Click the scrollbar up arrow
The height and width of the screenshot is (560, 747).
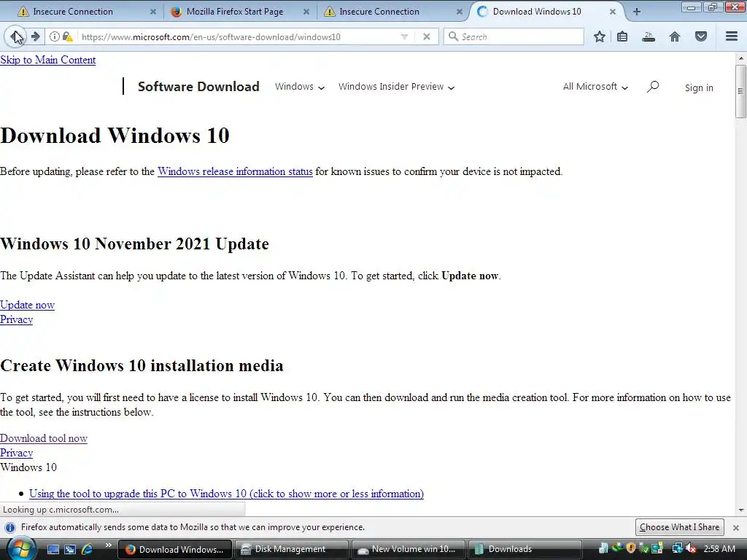(740, 58)
